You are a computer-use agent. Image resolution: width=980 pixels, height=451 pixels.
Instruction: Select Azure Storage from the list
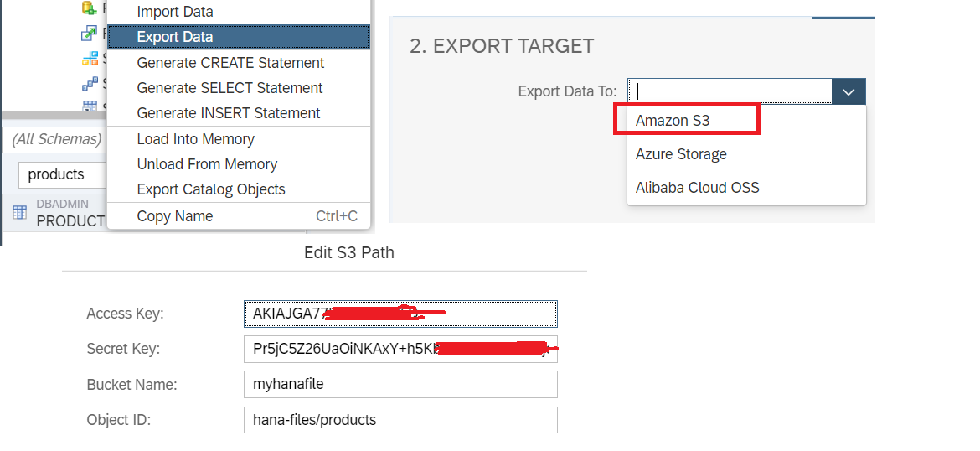point(681,154)
